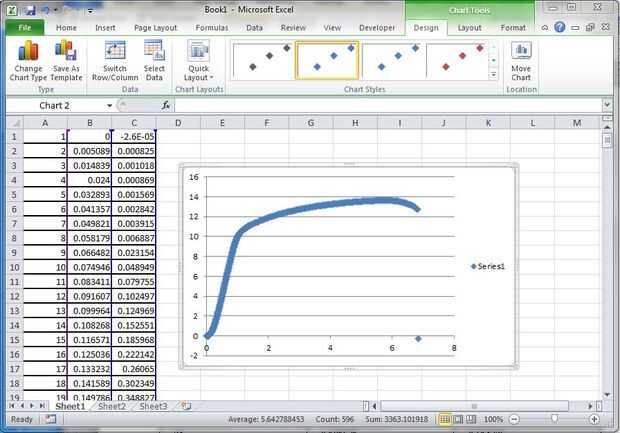Select column B header
This screenshot has height=433, width=620.
click(90, 123)
